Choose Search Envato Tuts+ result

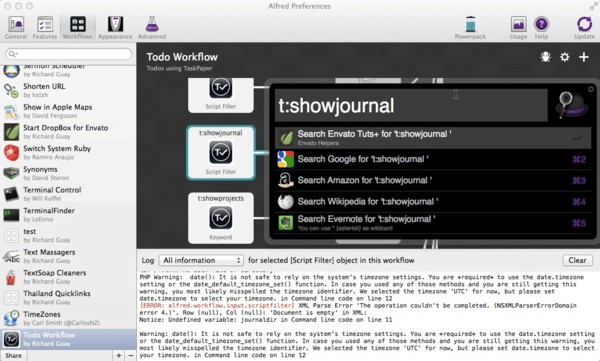click(x=433, y=138)
